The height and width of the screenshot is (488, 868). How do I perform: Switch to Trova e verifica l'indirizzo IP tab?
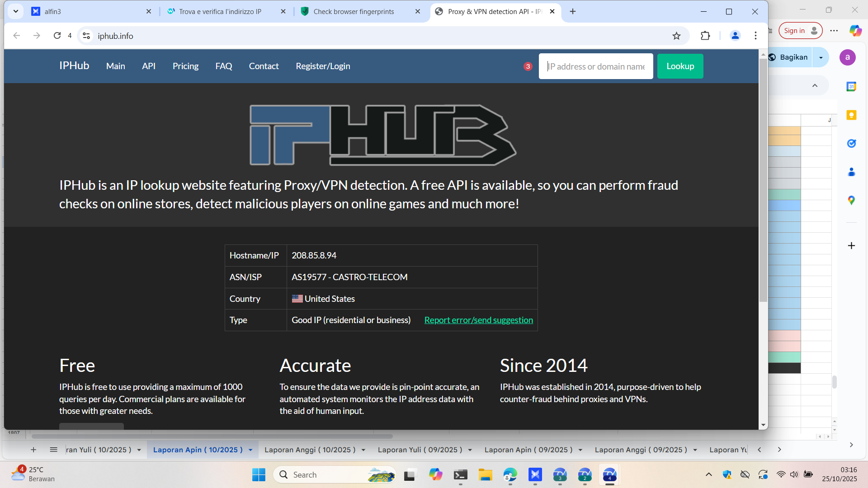(227, 11)
